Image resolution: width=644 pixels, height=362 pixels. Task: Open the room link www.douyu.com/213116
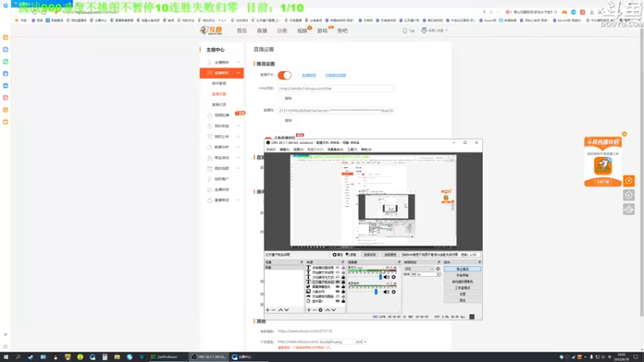pos(305,331)
